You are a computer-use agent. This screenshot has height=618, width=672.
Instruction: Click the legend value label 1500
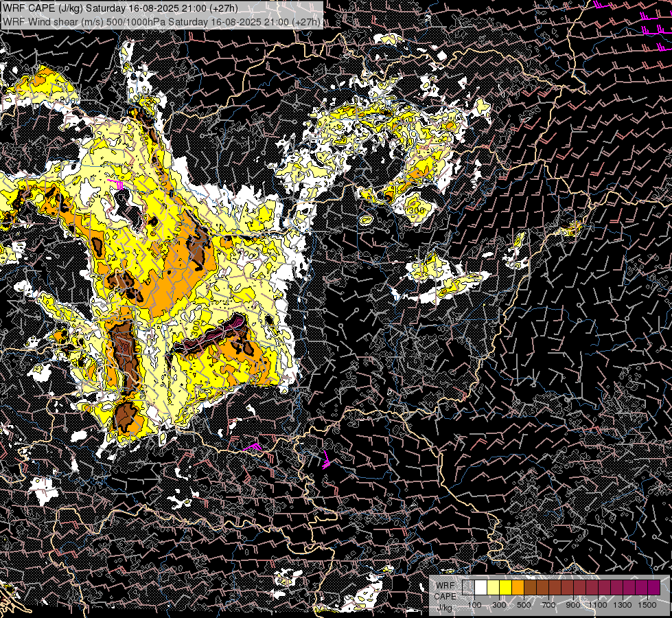647,605
